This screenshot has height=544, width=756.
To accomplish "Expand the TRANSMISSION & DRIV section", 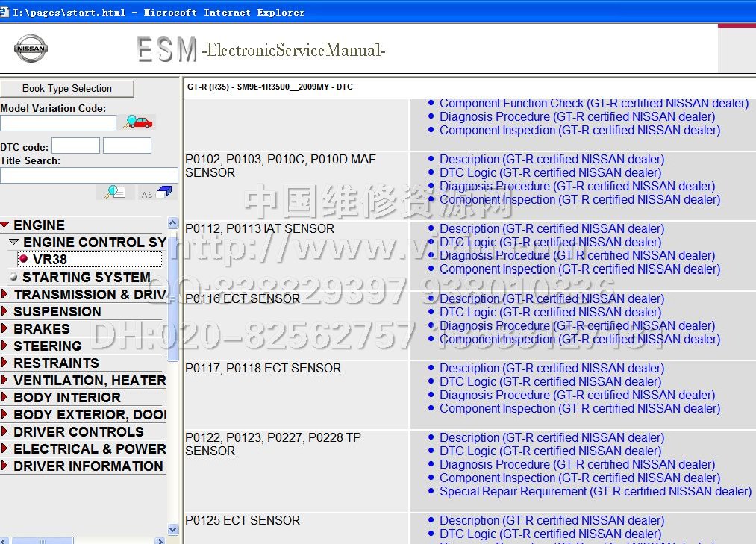I will (4, 294).
